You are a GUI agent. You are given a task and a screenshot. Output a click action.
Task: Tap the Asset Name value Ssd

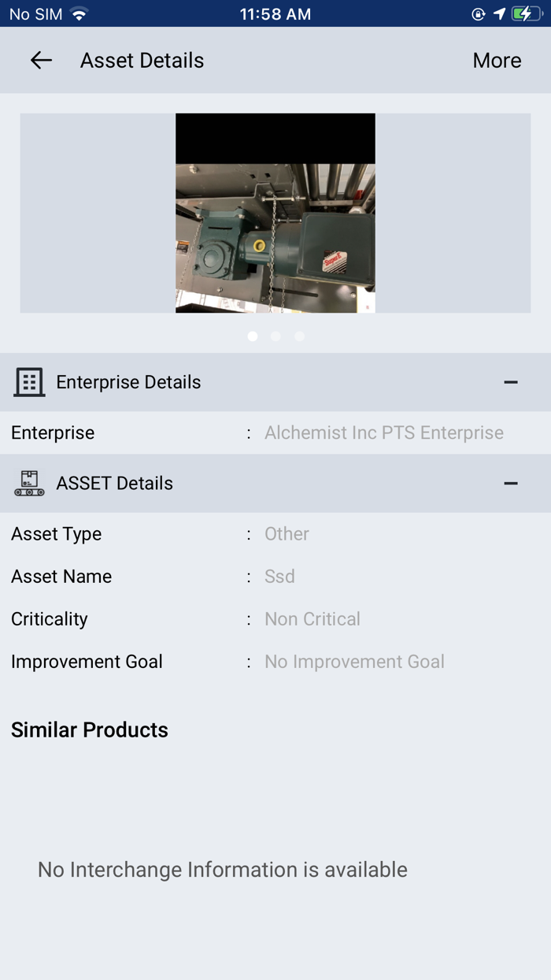279,576
